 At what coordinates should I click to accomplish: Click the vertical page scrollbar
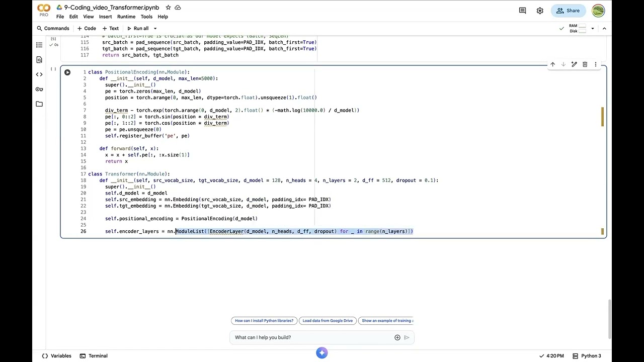point(609,319)
